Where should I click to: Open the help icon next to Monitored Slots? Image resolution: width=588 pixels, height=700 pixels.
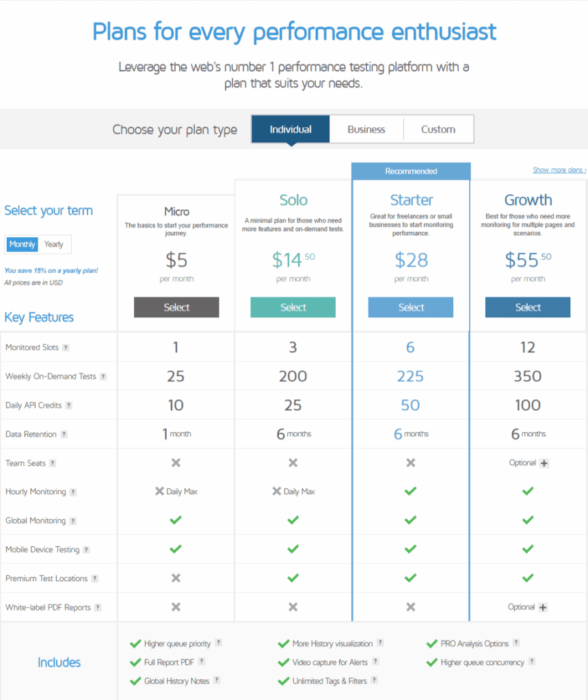pos(65,347)
